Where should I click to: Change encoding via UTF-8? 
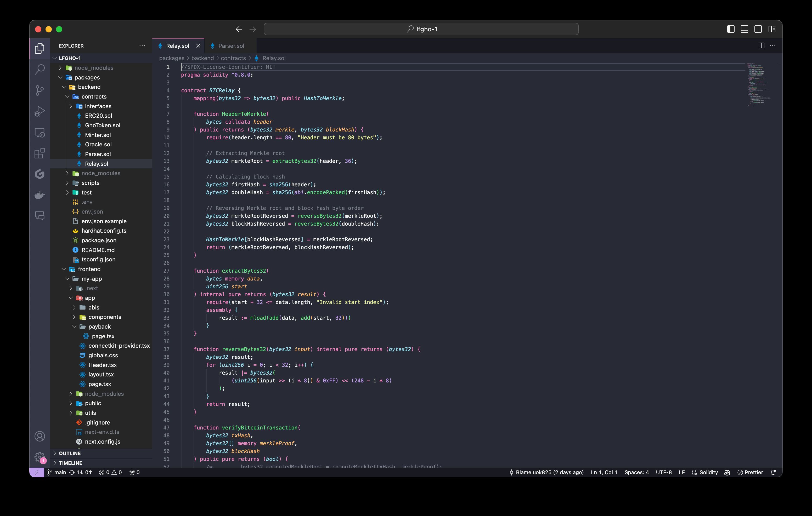(664, 473)
